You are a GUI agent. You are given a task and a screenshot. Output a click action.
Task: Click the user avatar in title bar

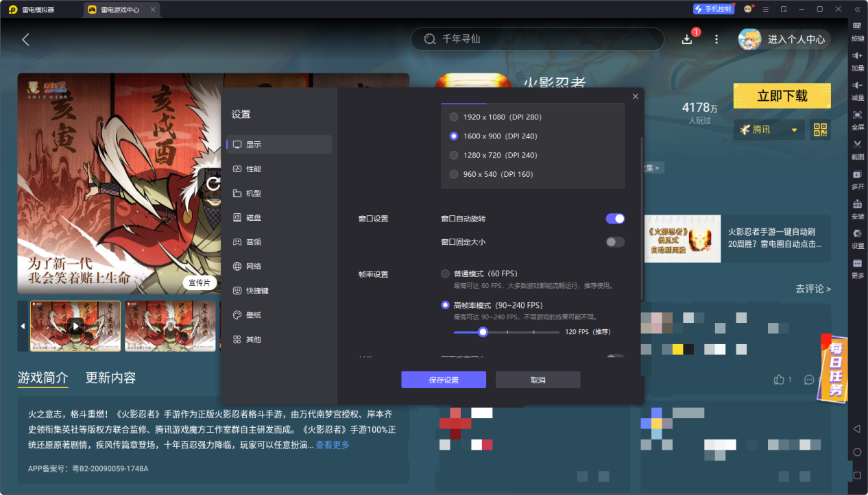click(x=748, y=9)
